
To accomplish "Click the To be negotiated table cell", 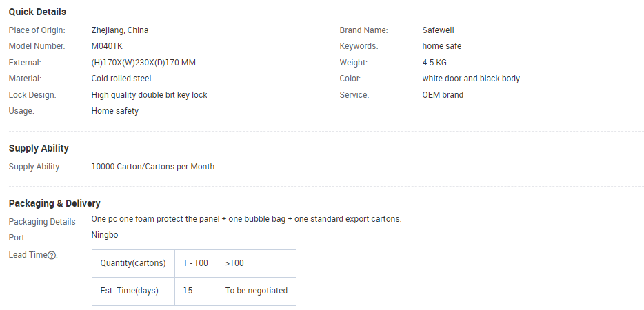I will tap(256, 291).
